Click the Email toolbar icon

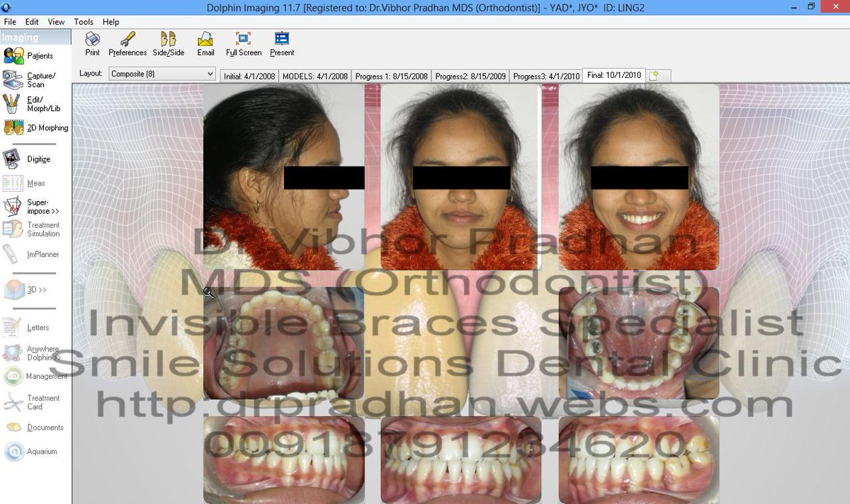[x=205, y=44]
